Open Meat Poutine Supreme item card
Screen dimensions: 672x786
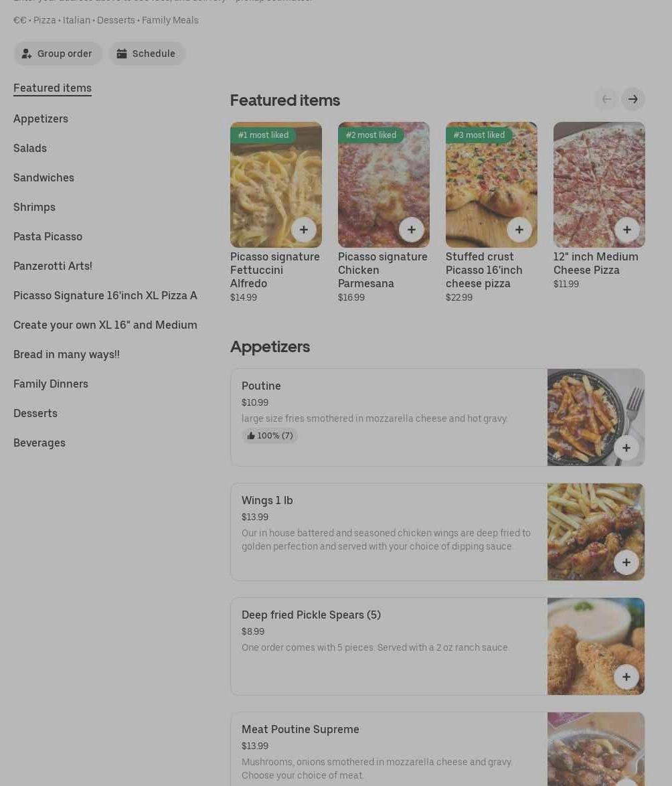click(x=438, y=749)
